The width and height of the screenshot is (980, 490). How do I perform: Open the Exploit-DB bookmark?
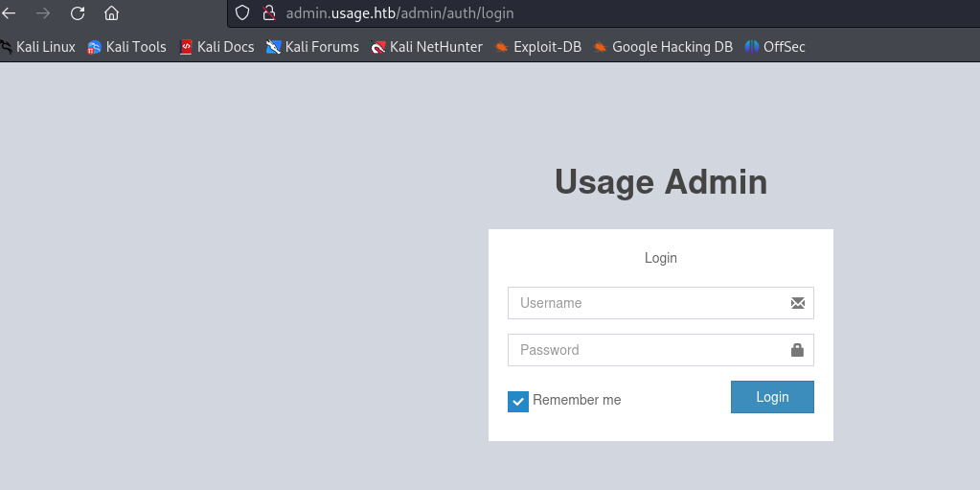(x=538, y=47)
